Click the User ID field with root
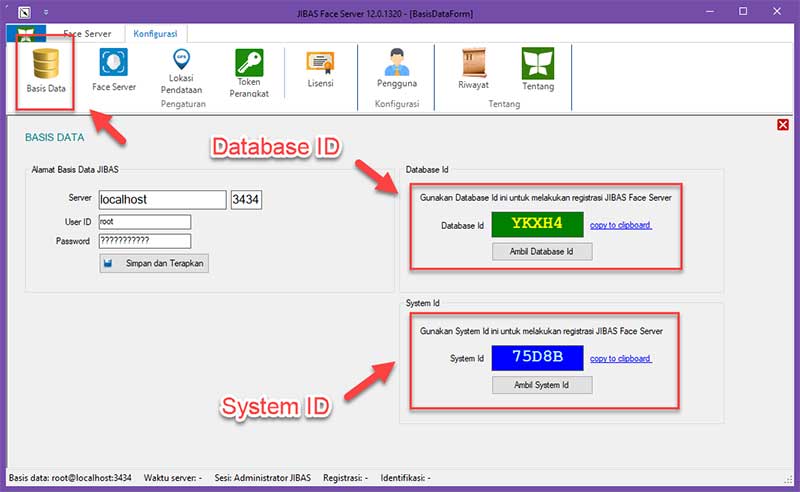The width and height of the screenshot is (800, 492). (145, 222)
